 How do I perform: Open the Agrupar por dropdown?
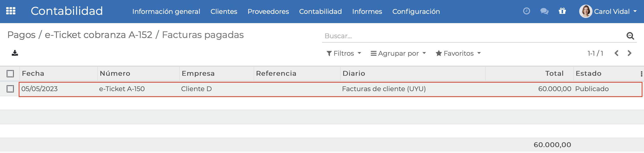click(x=398, y=53)
